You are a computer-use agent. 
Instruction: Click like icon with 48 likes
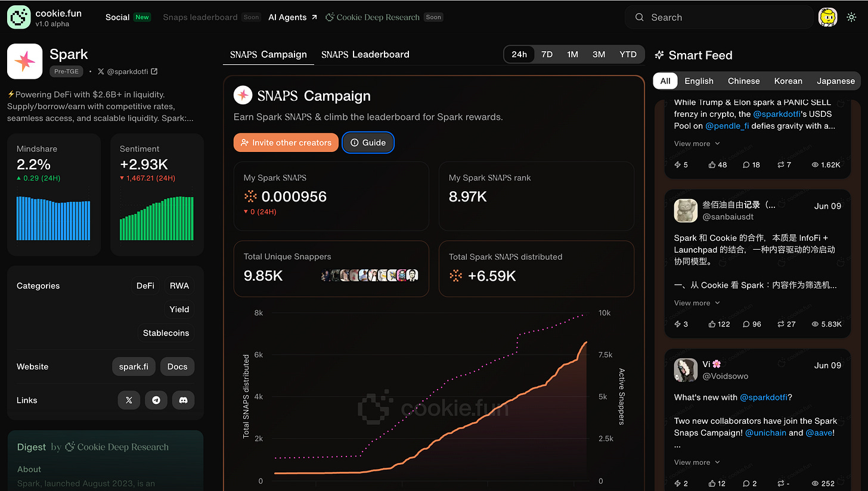712,165
